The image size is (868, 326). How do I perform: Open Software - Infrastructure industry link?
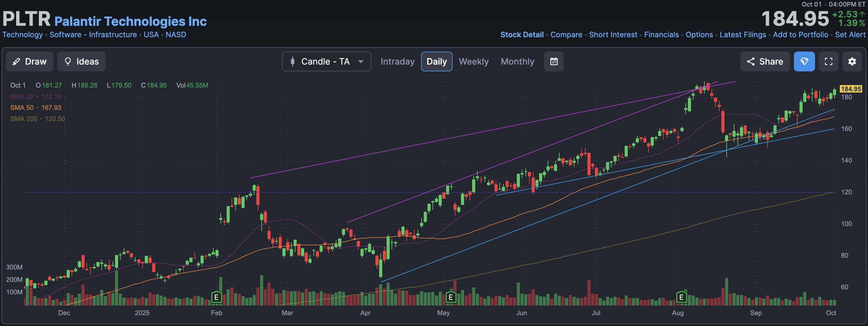coord(93,35)
